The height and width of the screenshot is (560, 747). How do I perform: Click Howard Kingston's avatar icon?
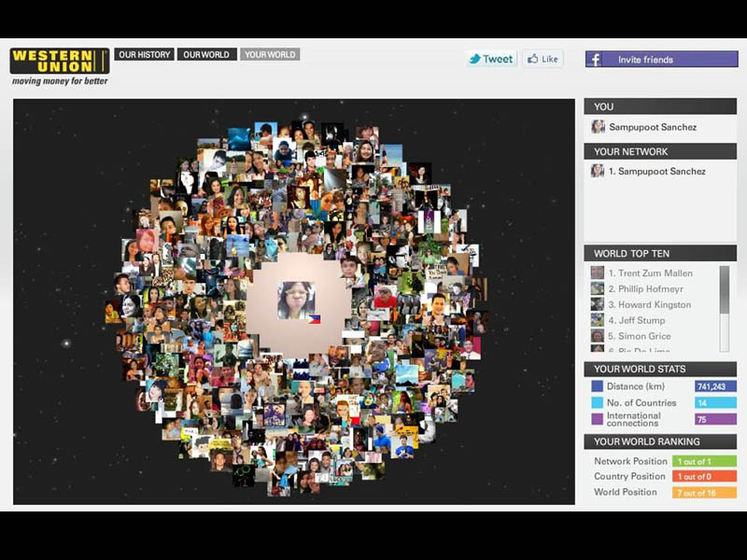(x=598, y=304)
